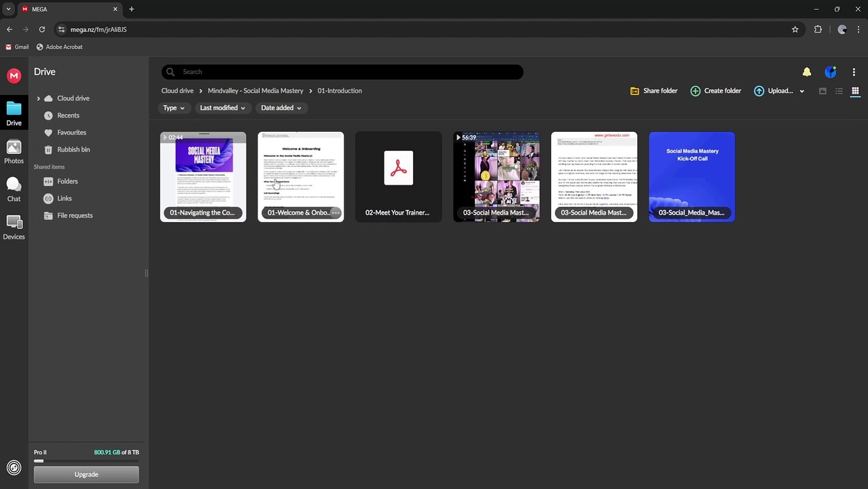
Task: Open the Last modified filter dropdown
Action: 222,108
